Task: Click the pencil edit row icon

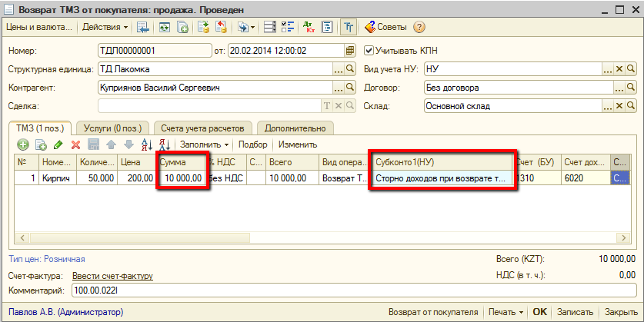Action: click(58, 144)
